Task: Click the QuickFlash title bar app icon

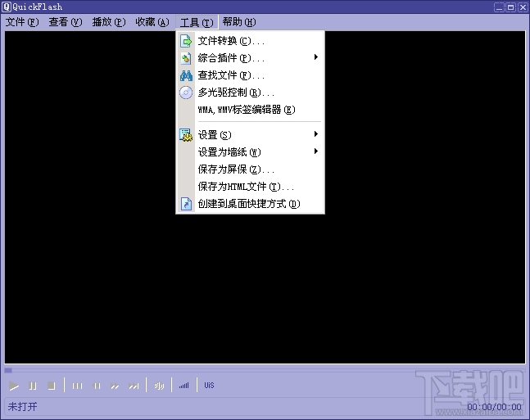Action: pos(7,7)
